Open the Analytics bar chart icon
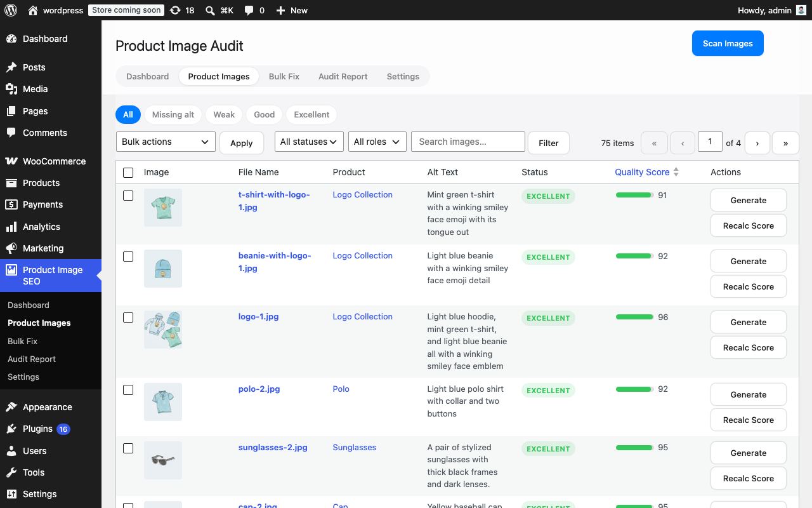 click(x=11, y=227)
